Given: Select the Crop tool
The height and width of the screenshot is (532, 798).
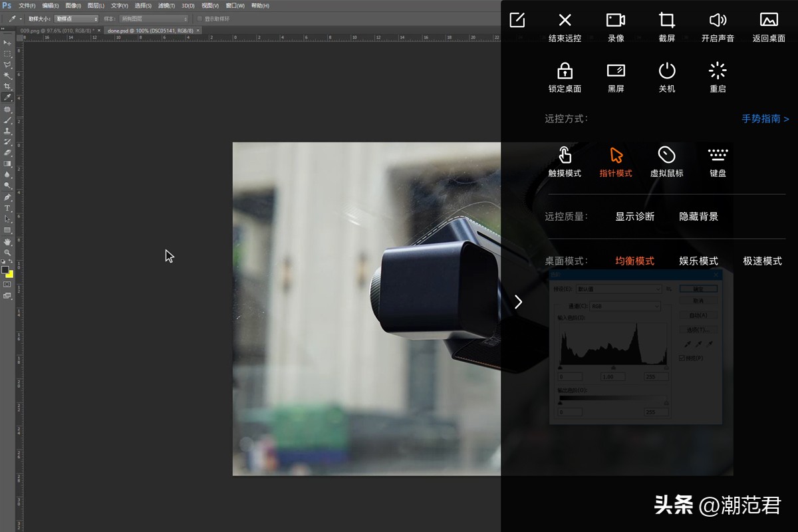Looking at the screenshot, I should click(7, 86).
